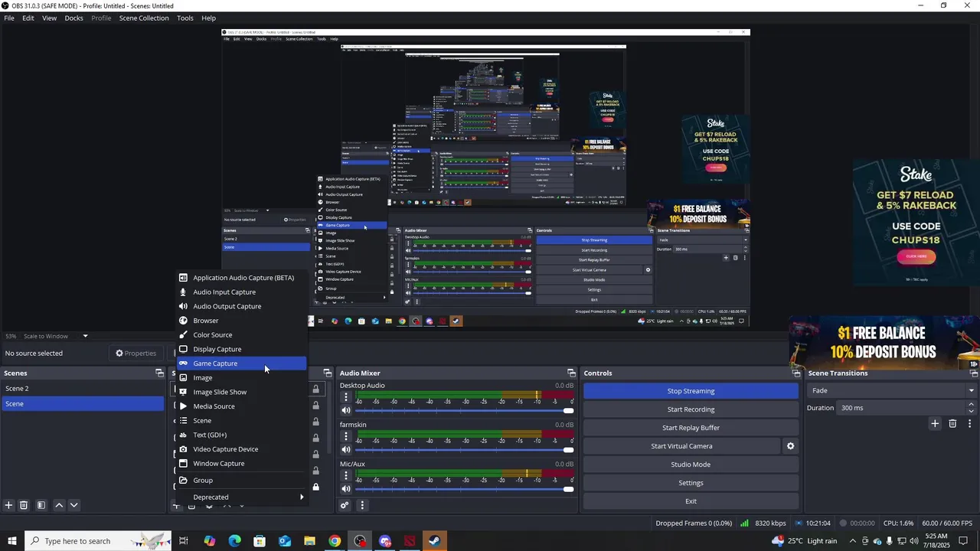
Task: Choose Video Capture Device source
Action: (241, 449)
